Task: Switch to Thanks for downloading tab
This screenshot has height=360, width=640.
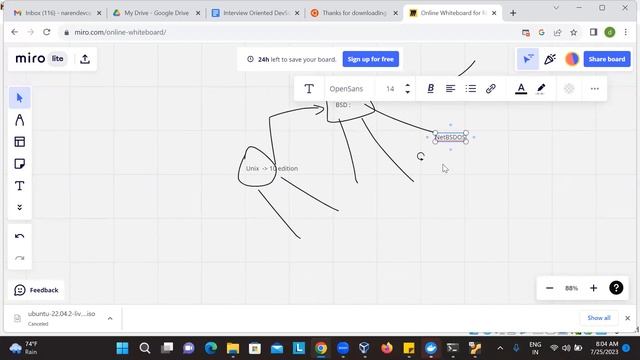Action: pos(354,13)
